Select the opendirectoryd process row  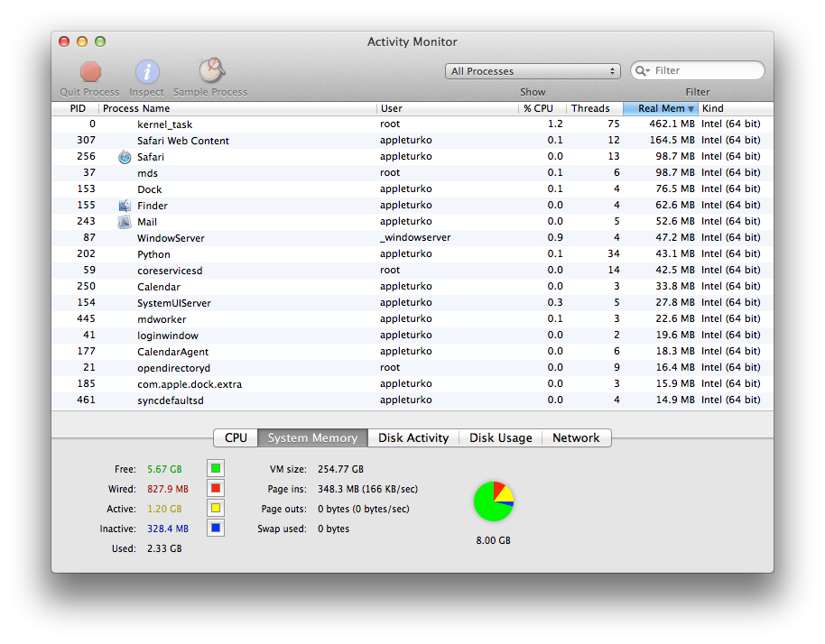tap(412, 367)
